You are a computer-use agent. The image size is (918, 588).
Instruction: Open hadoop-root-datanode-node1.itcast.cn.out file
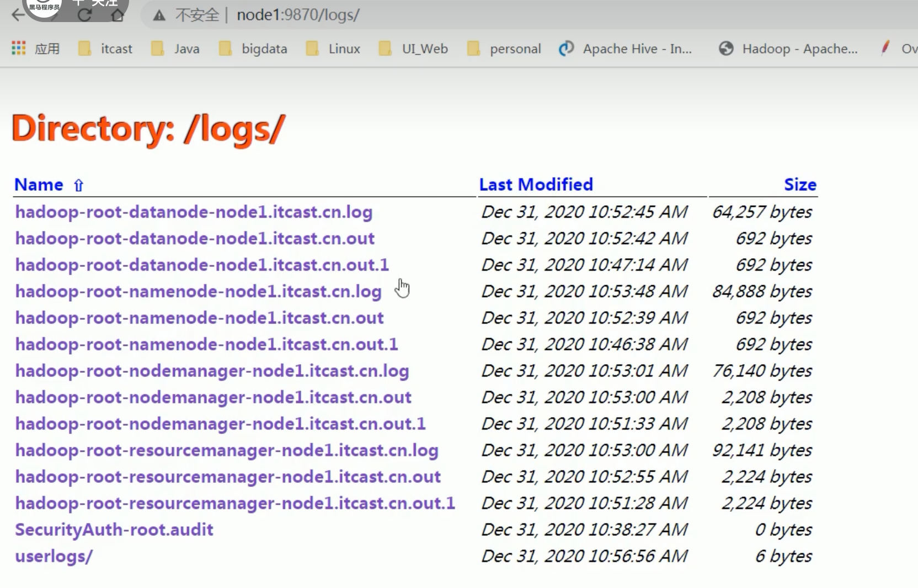click(195, 238)
